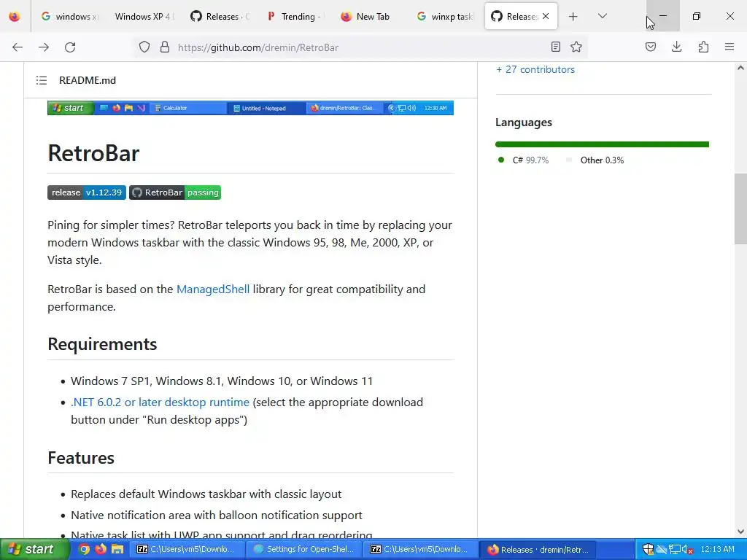Switch to the 'winxp task' Google tab
The image size is (747, 560).
click(x=446, y=16)
